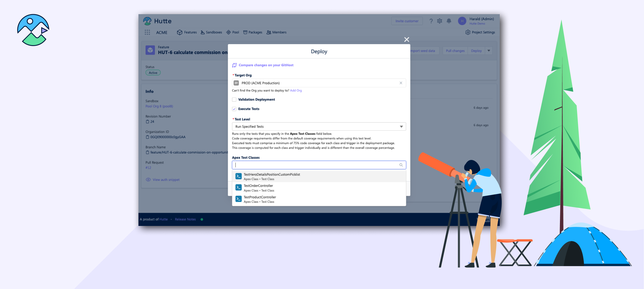Click the Pull changes button
The image size is (644, 289).
point(455,51)
